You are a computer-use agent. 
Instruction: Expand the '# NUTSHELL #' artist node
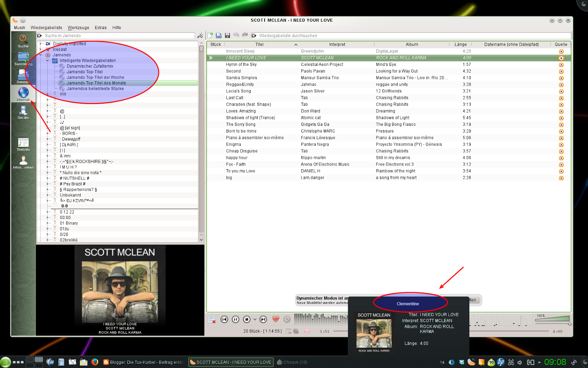[x=47, y=178]
